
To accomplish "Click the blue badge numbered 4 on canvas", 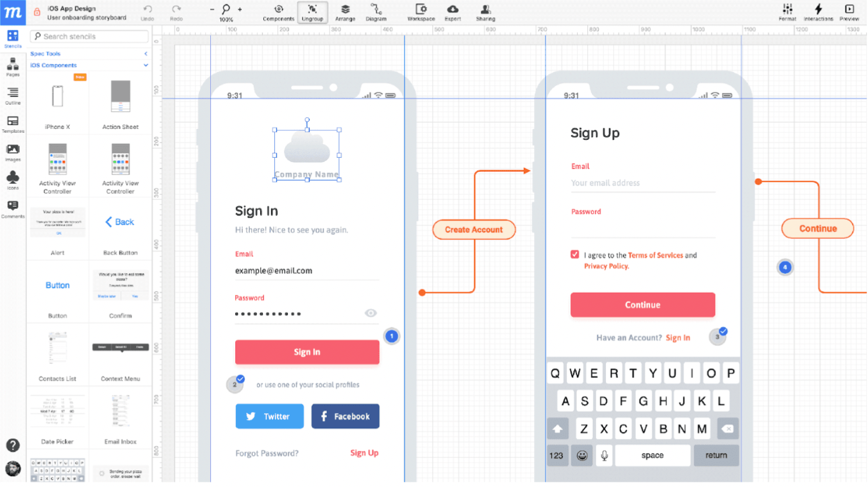I will point(785,267).
